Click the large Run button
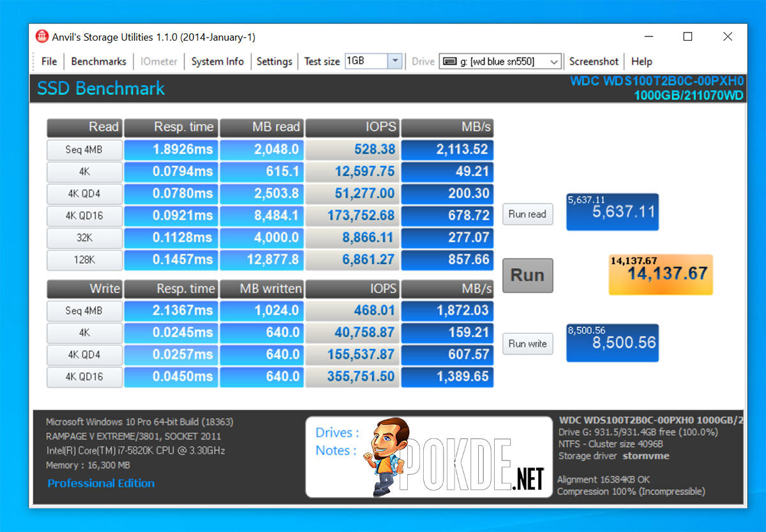Viewport: 766px width, 532px height. [527, 276]
